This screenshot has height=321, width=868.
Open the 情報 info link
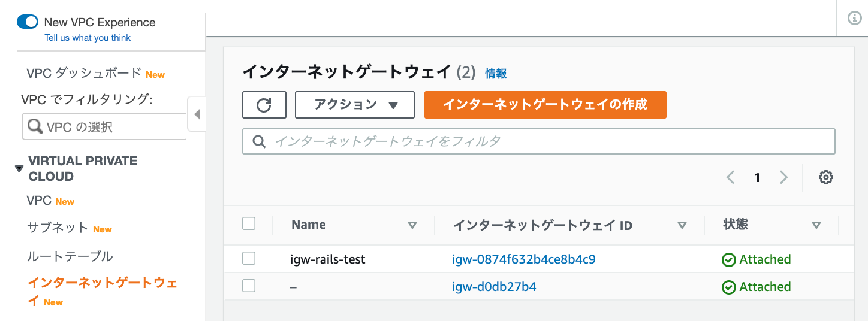496,74
